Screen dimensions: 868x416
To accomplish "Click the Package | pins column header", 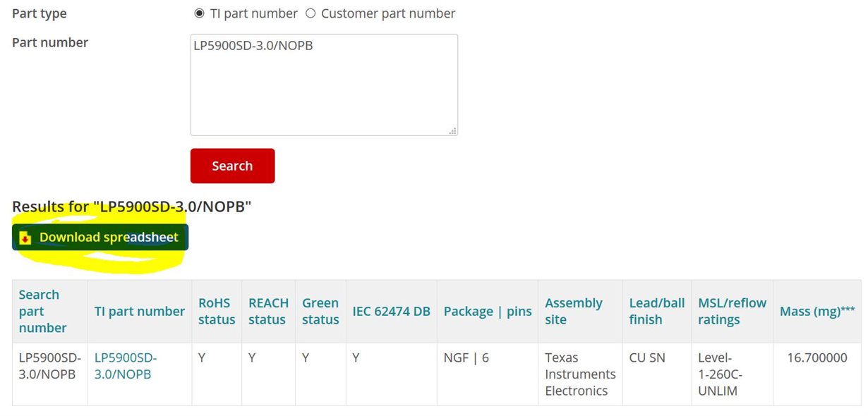I will coord(488,311).
